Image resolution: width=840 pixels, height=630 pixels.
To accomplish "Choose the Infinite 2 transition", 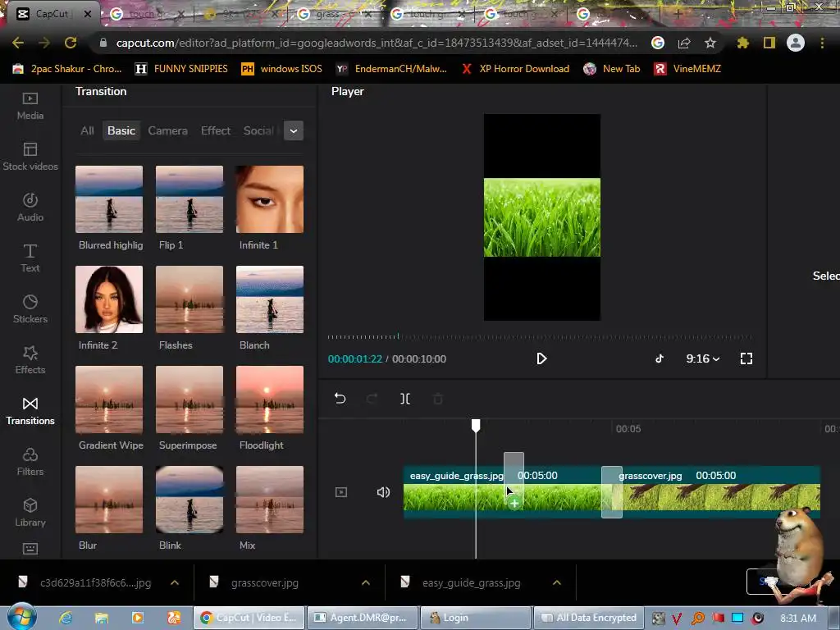I will coord(109,299).
